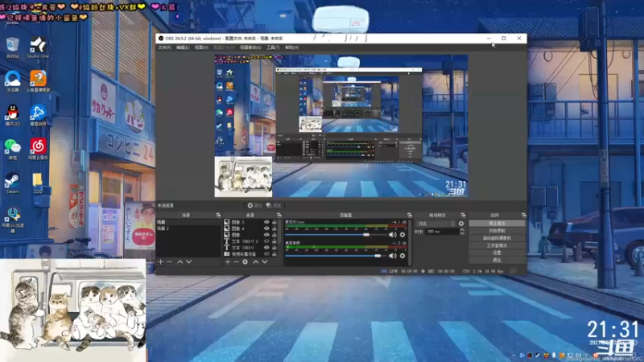Mute the desktop audio speaker icon

click(x=393, y=256)
